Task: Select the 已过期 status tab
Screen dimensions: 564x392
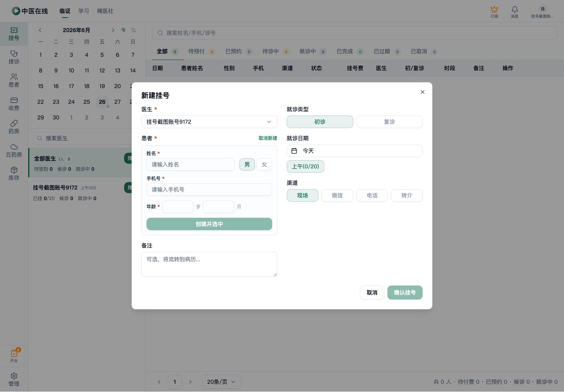Action: tap(387, 51)
